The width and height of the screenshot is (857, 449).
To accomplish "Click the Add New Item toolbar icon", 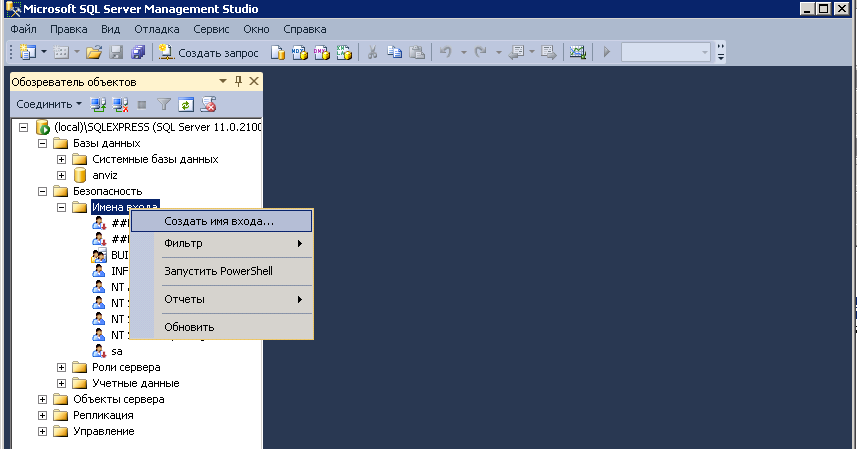I will (x=61, y=52).
